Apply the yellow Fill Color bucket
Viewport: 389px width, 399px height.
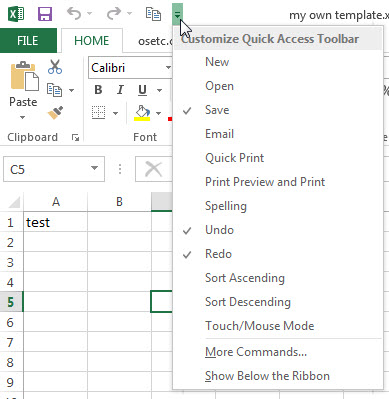tap(142, 113)
